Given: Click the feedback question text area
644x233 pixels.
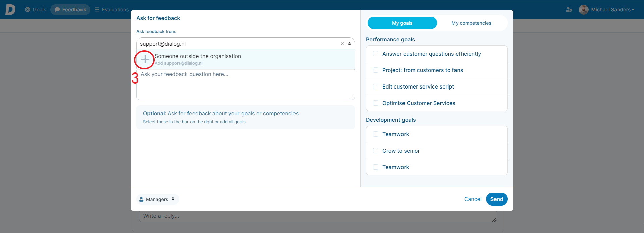Looking at the screenshot, I should click(246, 84).
